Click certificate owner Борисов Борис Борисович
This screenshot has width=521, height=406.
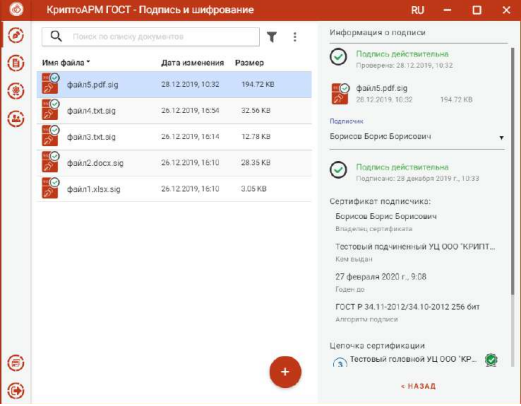(386, 216)
